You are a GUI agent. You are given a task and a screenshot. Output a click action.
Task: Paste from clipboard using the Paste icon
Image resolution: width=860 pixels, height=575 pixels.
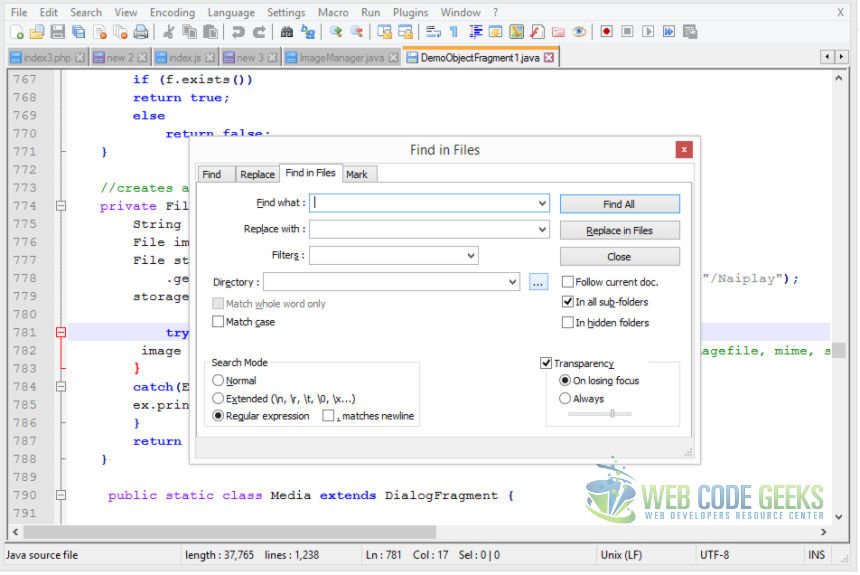tap(211, 32)
